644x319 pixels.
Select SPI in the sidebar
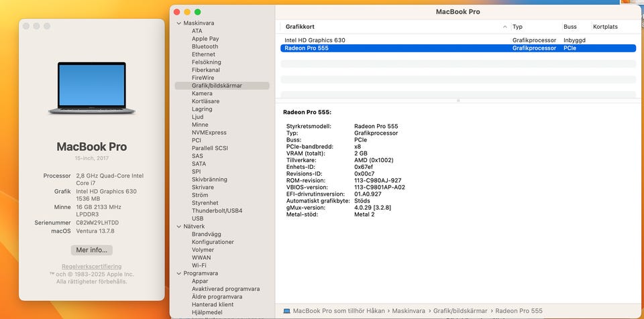196,172
